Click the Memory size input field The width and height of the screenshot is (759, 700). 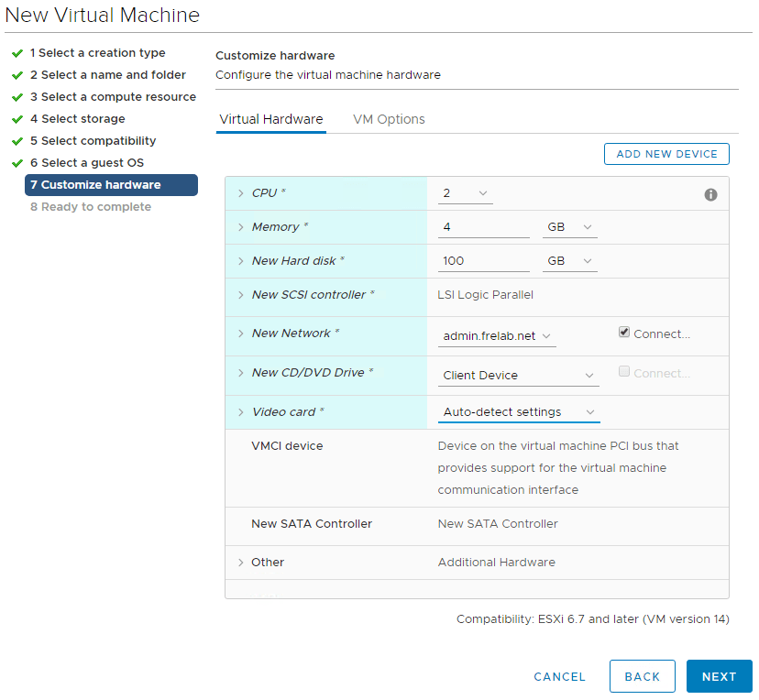484,227
